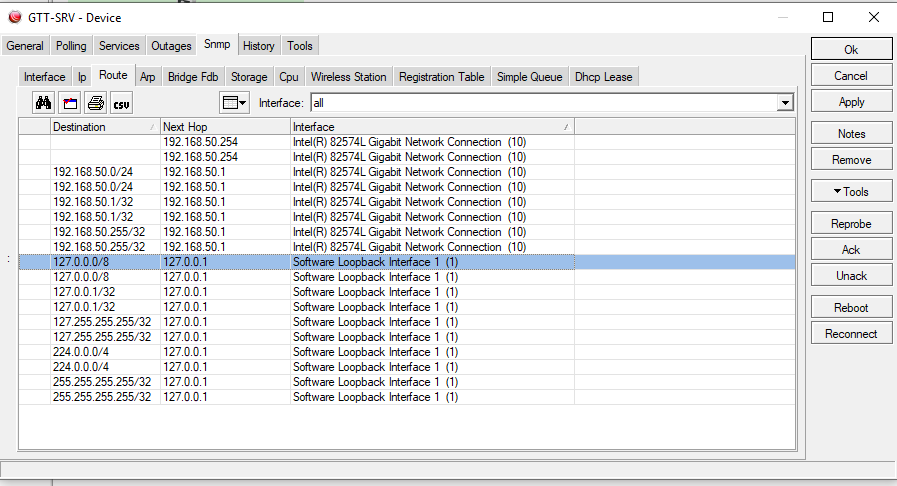Click the Ack button
Screen dimensions: 897x486
click(x=851, y=249)
